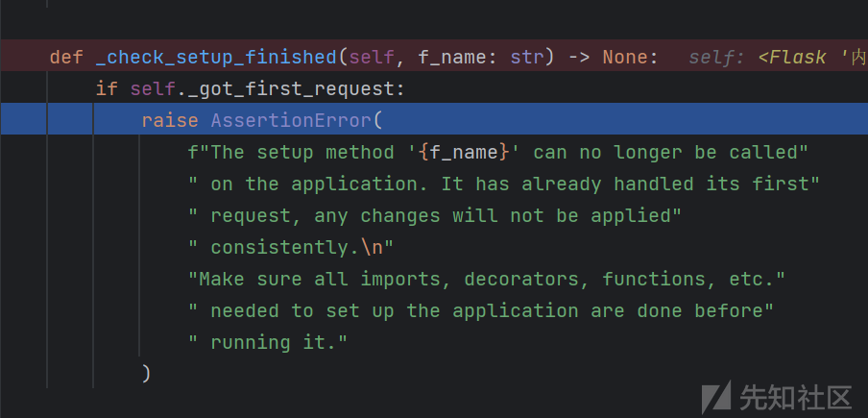Screen dimensions: 868x418
Task: Click the str type annotation
Action: [527, 57]
